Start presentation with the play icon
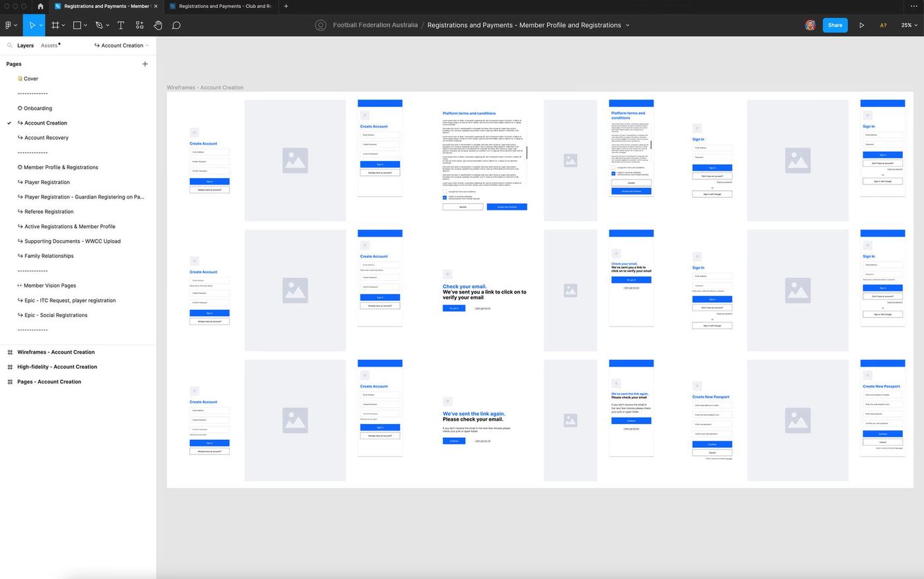The width and height of the screenshot is (924, 579). coord(861,25)
